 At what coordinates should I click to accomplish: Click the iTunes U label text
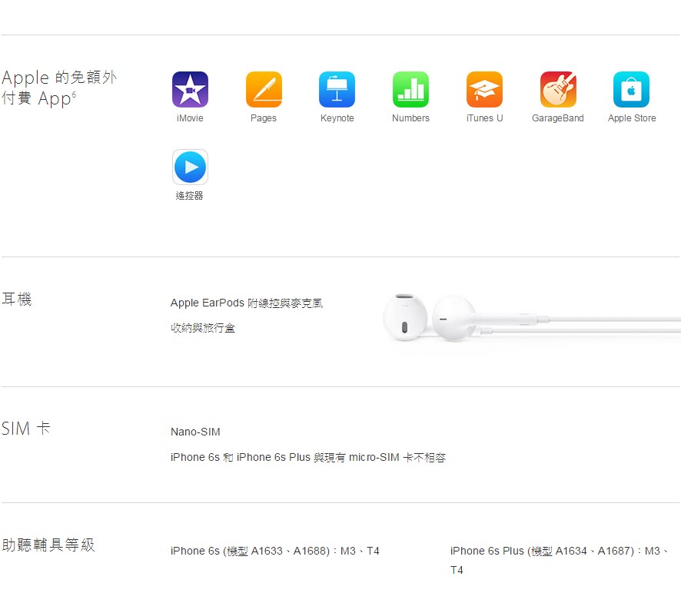coord(485,118)
